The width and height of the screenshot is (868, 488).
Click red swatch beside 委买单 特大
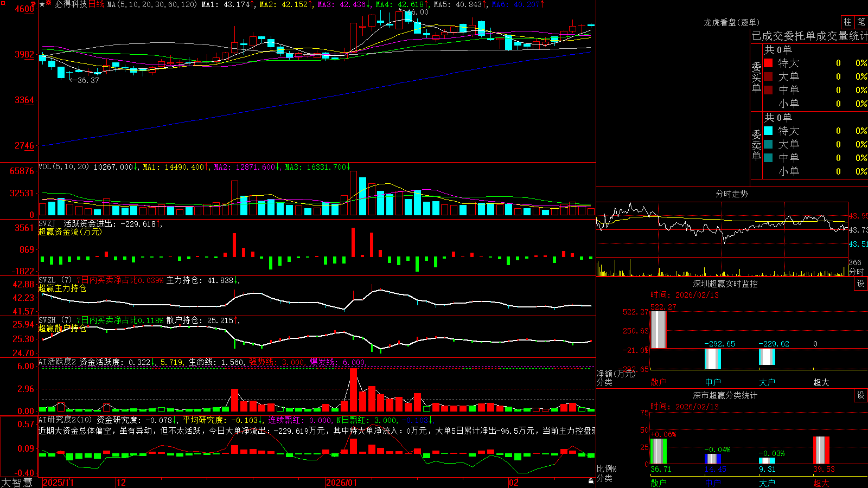pyautogui.click(x=768, y=63)
